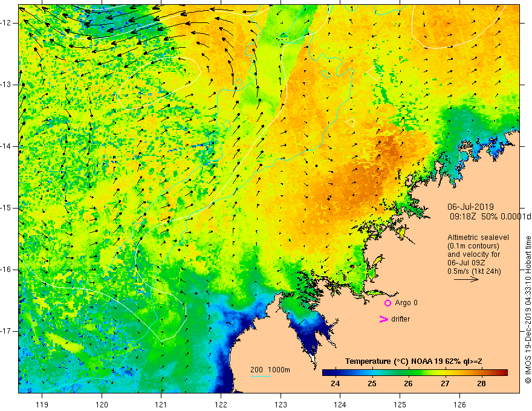Screen dimensions: 532x411
Task: Click the 'Altimetric sealevel' caption line
Action: tap(478, 238)
